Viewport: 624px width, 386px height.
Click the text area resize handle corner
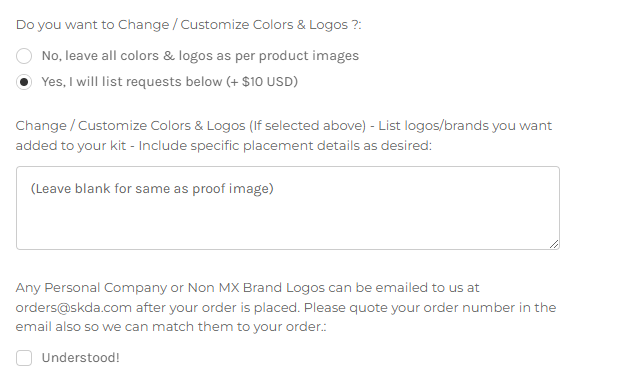(x=554, y=244)
